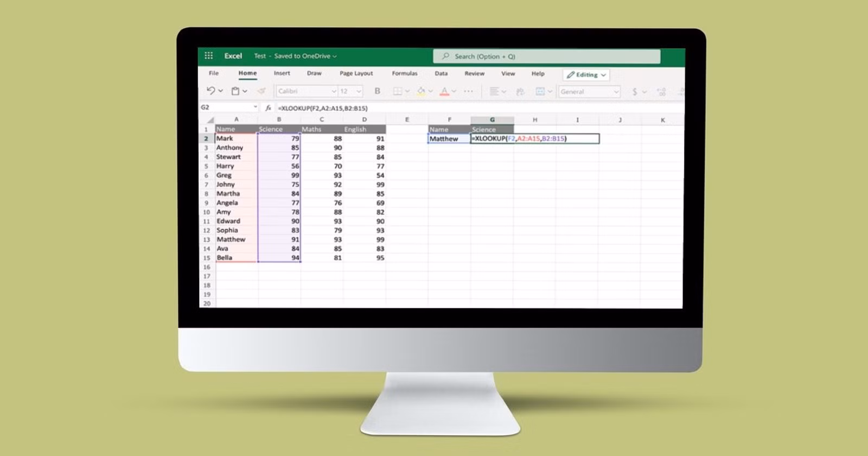This screenshot has height=456, width=868.
Task: Apply the yellow fill color swatch
Action: (421, 91)
